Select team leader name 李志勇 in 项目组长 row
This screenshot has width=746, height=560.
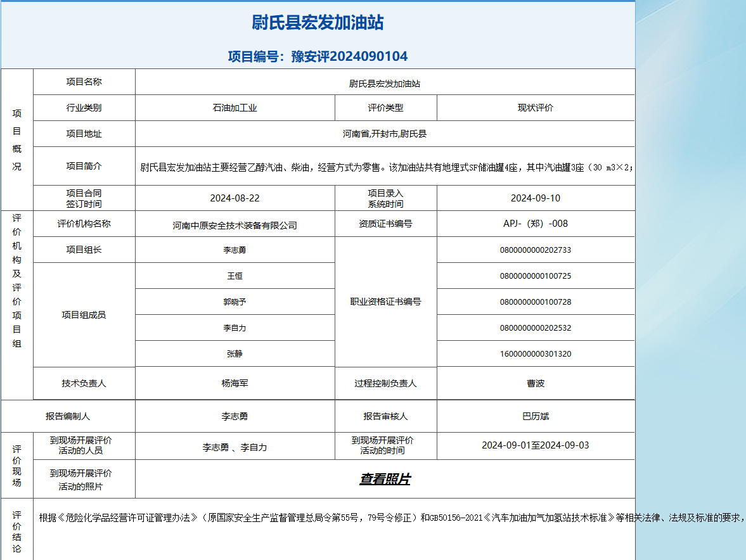coord(235,250)
